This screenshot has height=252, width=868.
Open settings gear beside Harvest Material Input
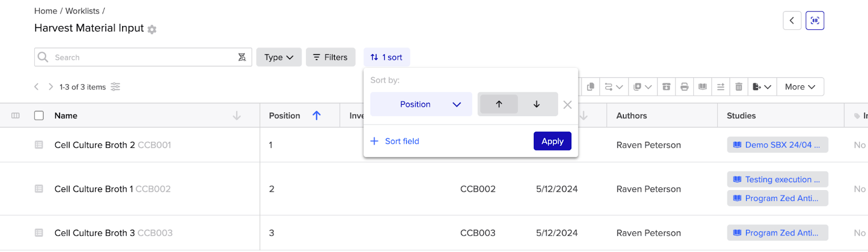(152, 29)
